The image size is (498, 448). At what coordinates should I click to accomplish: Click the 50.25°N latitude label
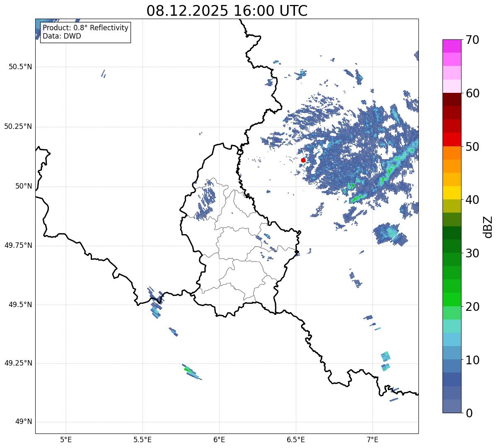coord(18,126)
